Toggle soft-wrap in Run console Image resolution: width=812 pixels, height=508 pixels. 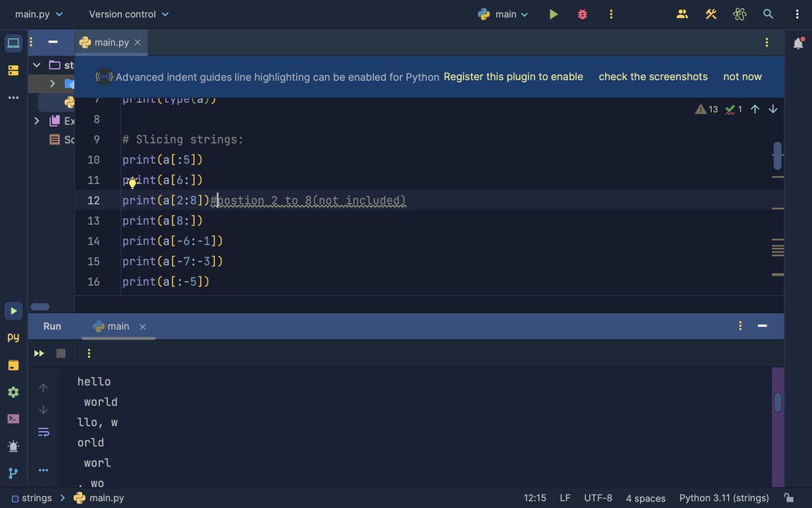[43, 431]
